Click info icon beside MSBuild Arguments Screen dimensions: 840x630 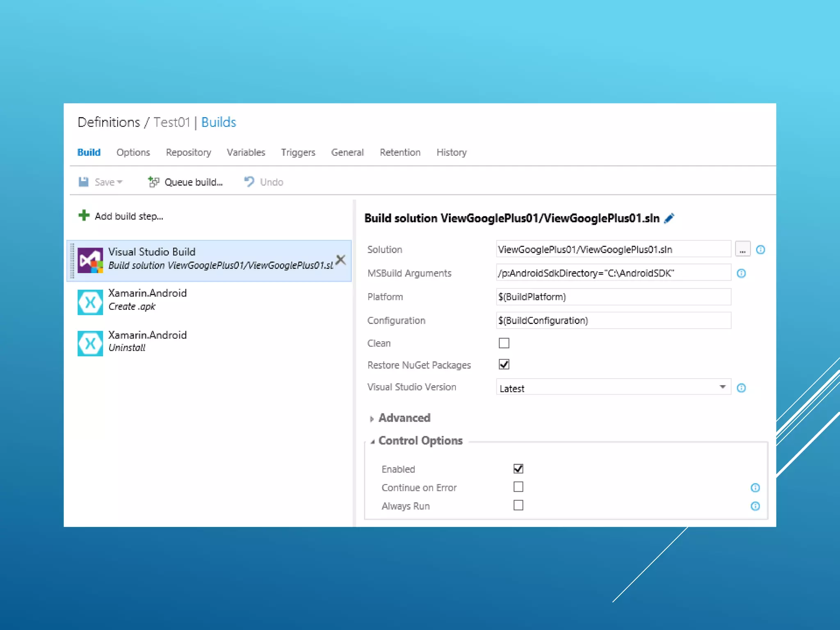(x=741, y=273)
